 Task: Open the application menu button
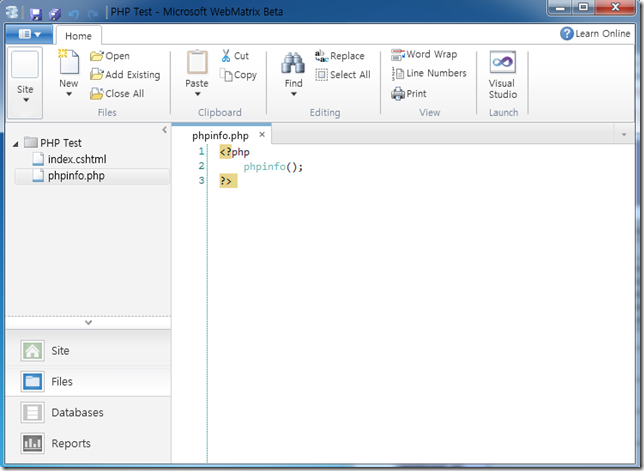click(29, 34)
